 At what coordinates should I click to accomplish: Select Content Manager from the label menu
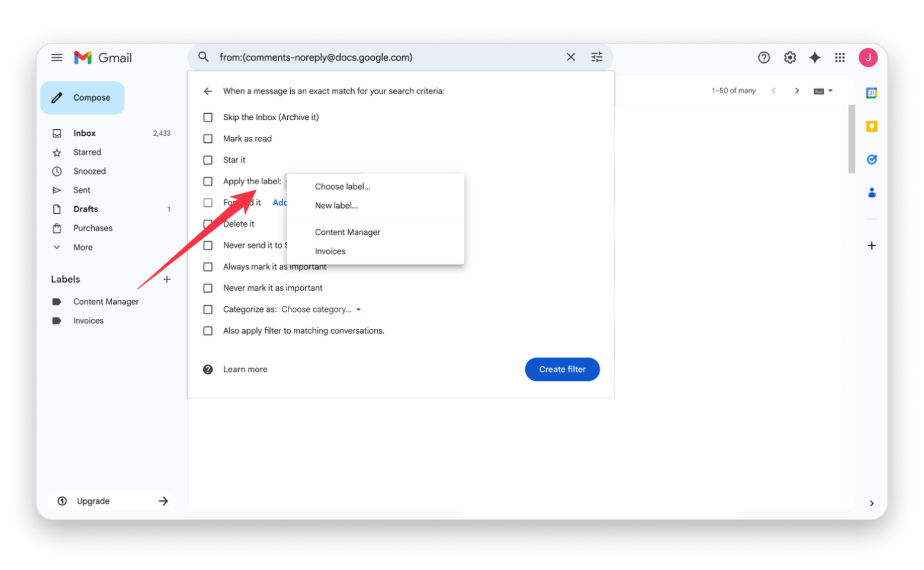pyautogui.click(x=347, y=232)
